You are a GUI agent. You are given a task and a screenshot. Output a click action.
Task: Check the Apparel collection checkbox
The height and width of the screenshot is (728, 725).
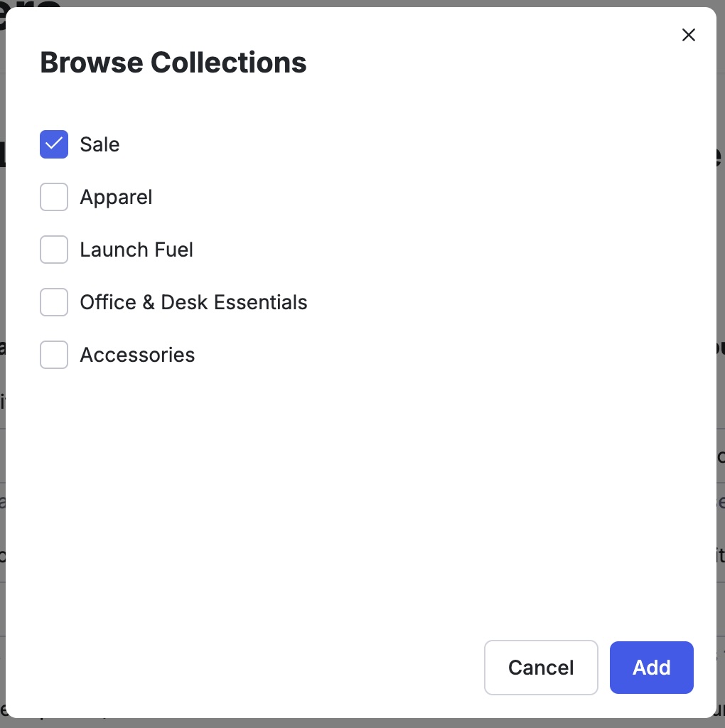53,197
